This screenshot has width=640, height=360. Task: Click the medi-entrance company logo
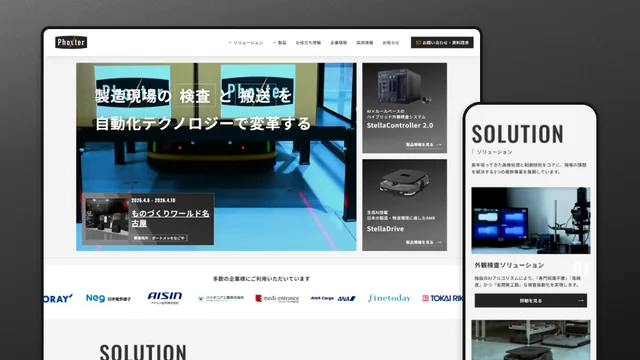pos(277,298)
